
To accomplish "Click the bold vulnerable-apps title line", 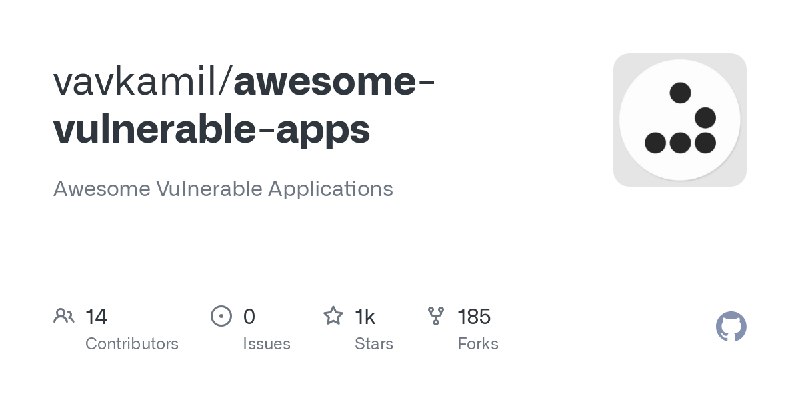I will 212,131.
